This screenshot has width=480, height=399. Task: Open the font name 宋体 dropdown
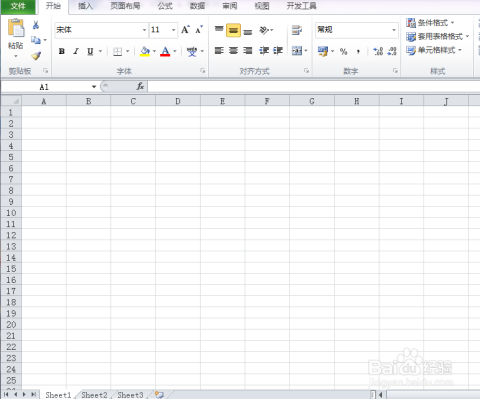point(144,30)
